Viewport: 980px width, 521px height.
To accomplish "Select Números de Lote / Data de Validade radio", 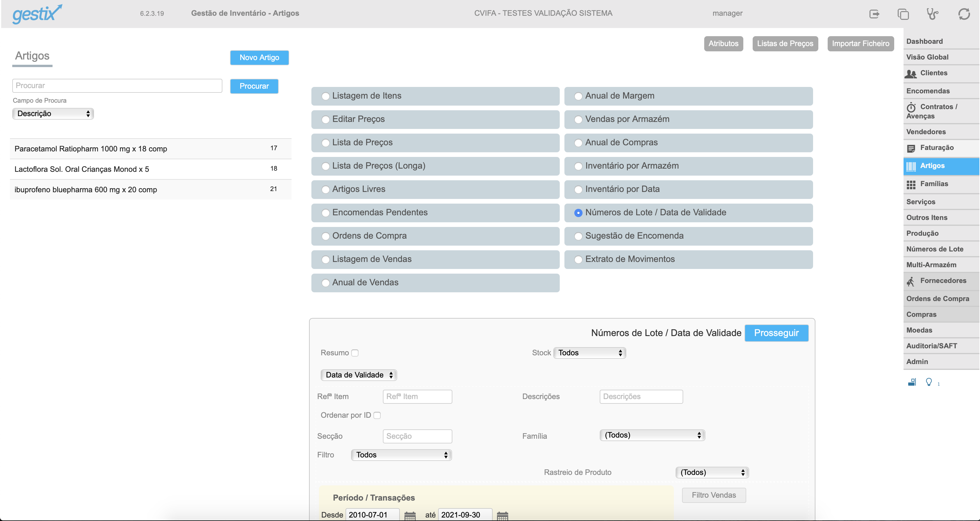I will pyautogui.click(x=578, y=213).
